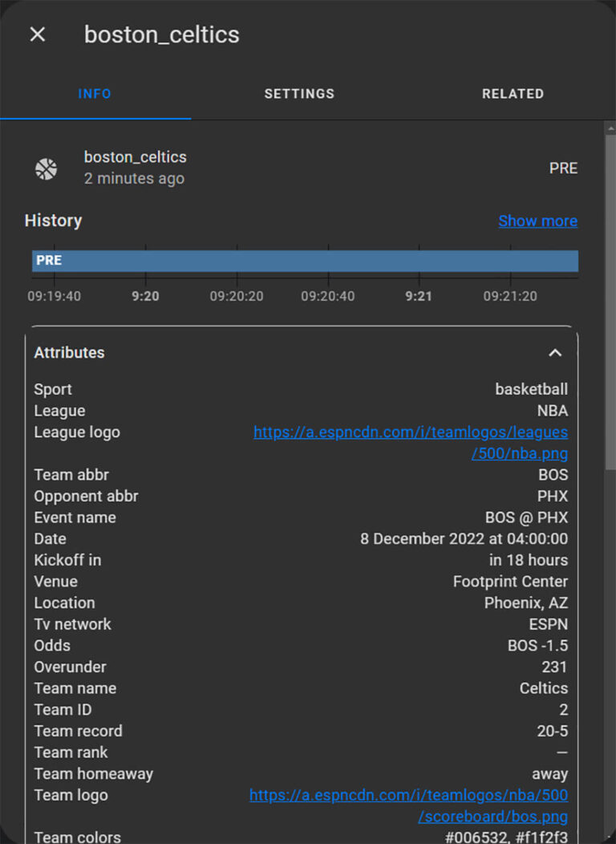Click the Show more history link
Viewport: 616px width, 844px height.
click(x=537, y=221)
